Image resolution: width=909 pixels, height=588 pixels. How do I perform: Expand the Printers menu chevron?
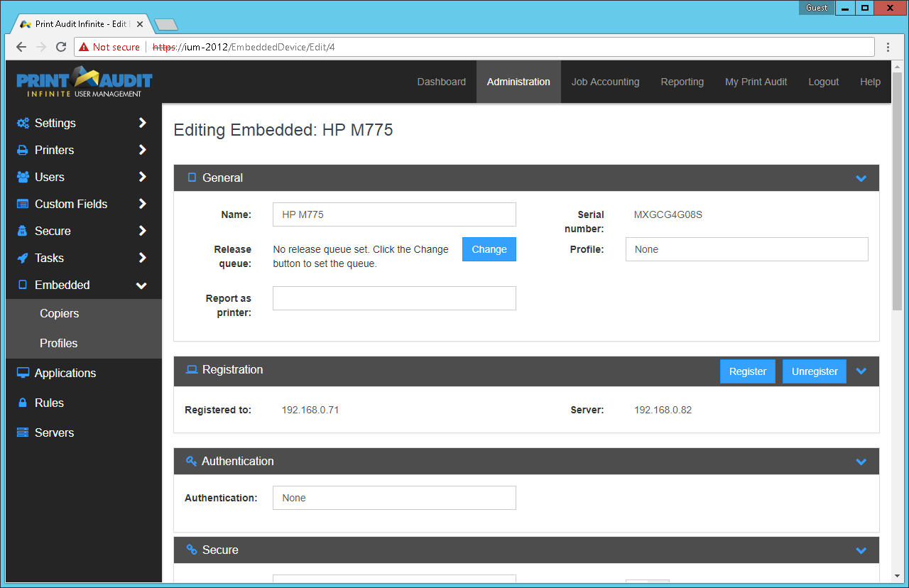pos(142,150)
